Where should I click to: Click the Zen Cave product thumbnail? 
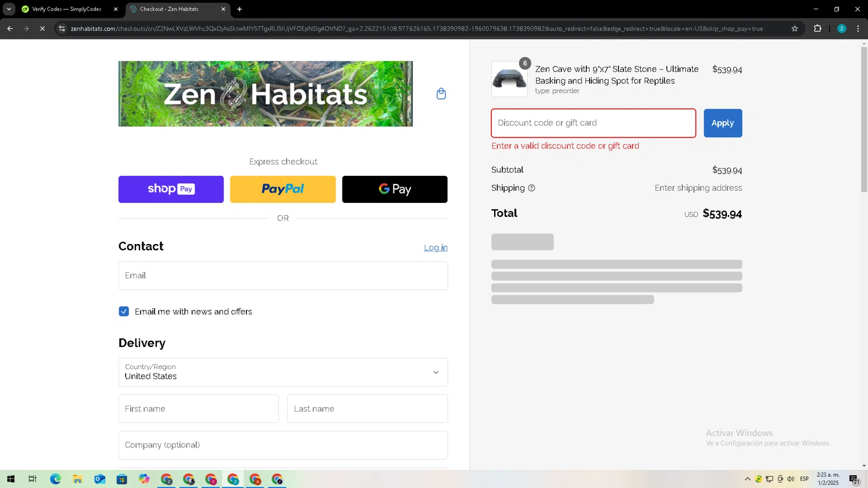point(509,79)
